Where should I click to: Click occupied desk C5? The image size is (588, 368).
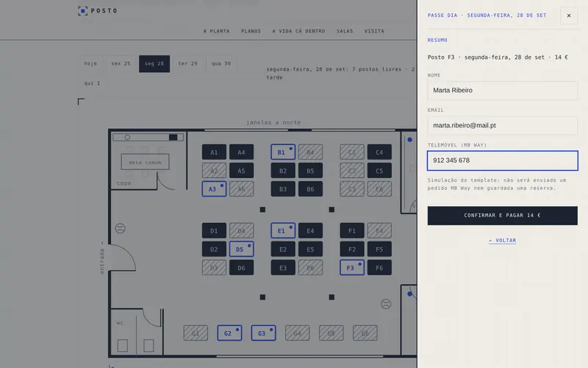coord(379,171)
